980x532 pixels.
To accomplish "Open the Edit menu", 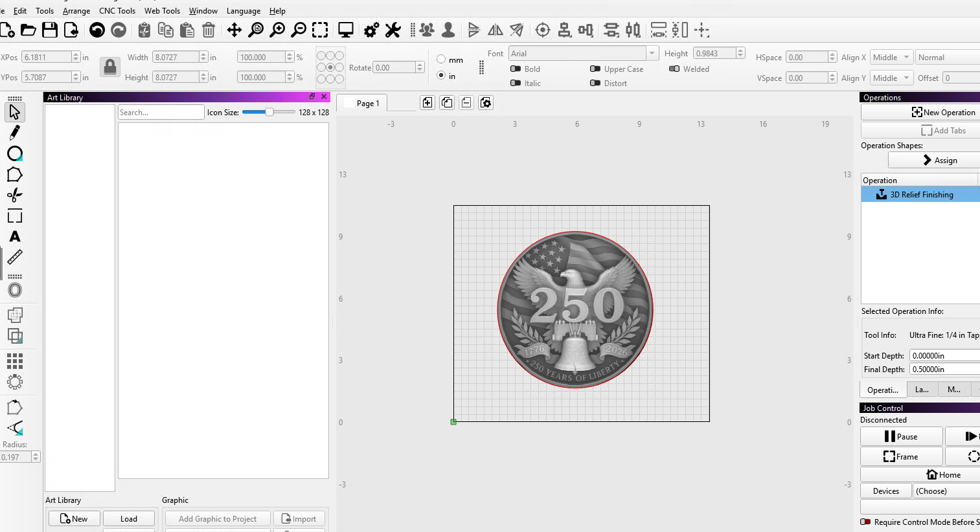I will 20,11.
